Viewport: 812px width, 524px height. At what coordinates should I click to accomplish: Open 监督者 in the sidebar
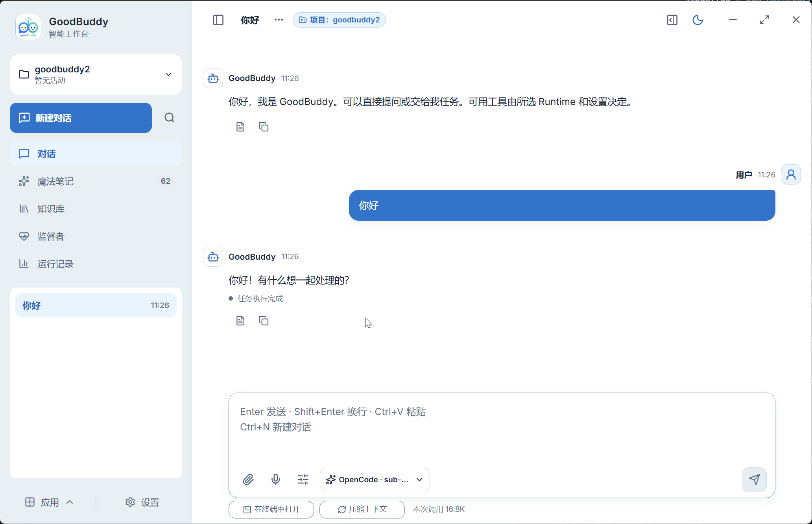[x=96, y=236]
